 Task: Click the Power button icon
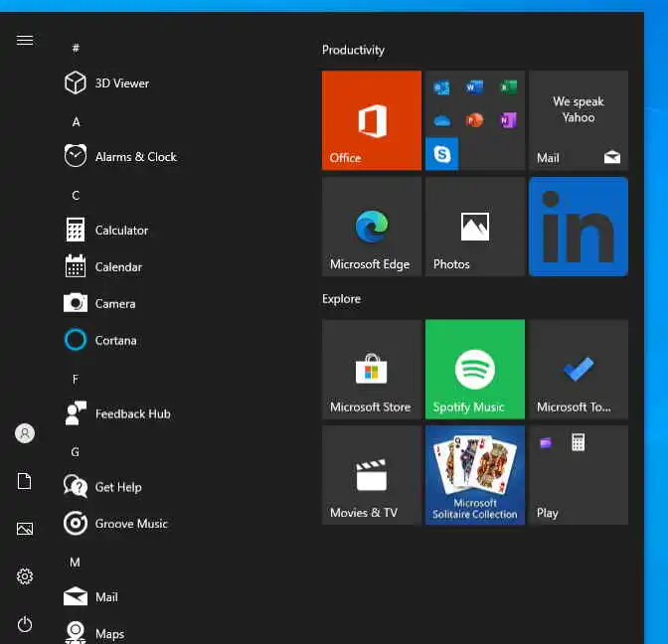[x=25, y=624]
